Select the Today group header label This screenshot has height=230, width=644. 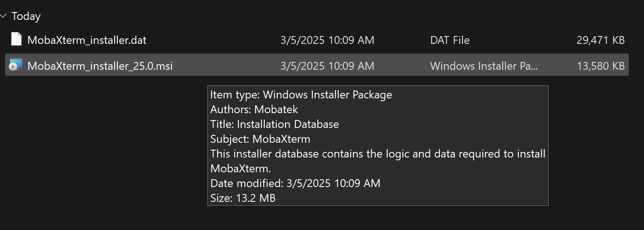[x=26, y=16]
